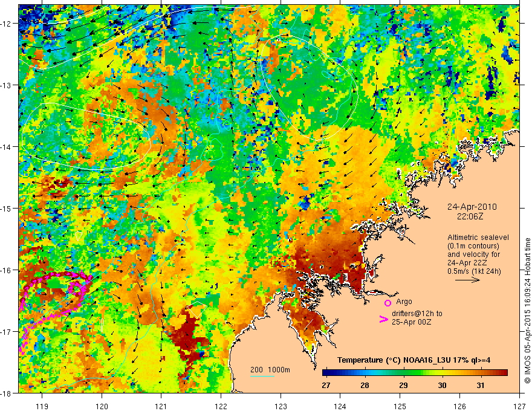Click the longitude tick label 125
Image resolution: width=532 pixels, height=411 pixels.
(400, 407)
